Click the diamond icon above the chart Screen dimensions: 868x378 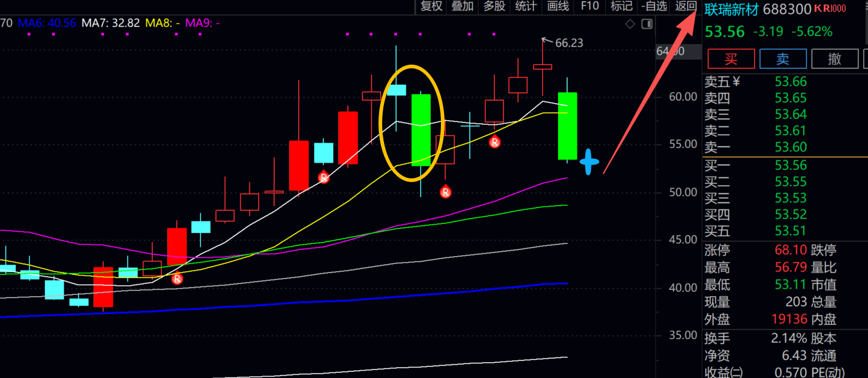click(630, 24)
